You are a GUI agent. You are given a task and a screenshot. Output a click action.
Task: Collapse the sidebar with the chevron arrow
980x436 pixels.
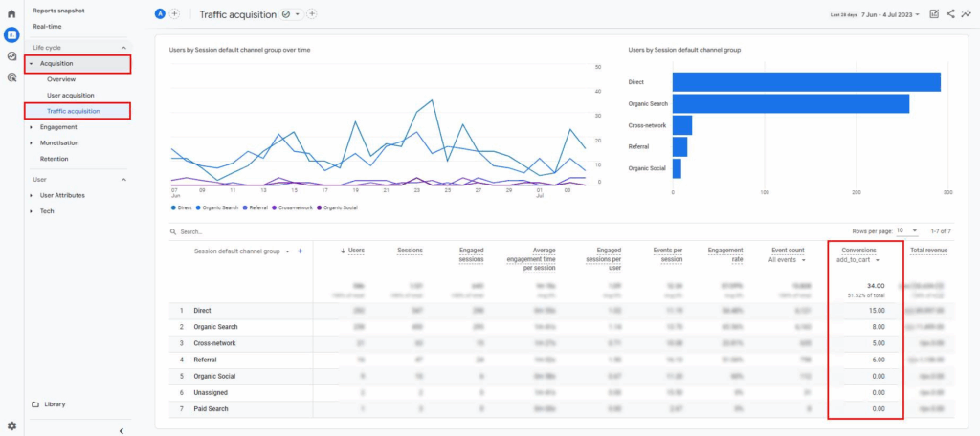point(122,430)
